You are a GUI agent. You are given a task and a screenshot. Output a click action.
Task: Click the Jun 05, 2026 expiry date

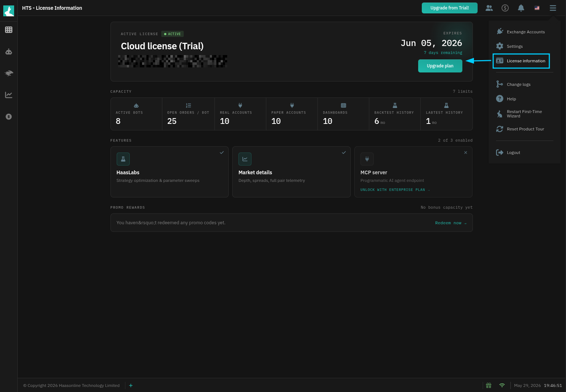tap(431, 43)
